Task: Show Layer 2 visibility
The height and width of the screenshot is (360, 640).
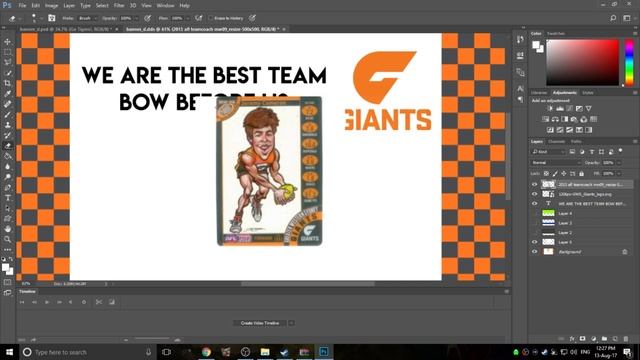Action: pos(534,232)
